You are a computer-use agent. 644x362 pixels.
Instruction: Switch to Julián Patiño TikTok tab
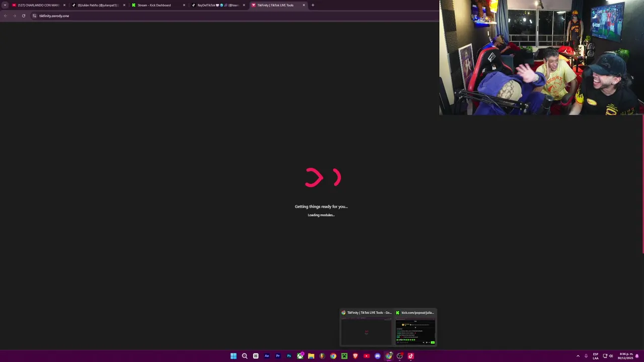coord(98,5)
